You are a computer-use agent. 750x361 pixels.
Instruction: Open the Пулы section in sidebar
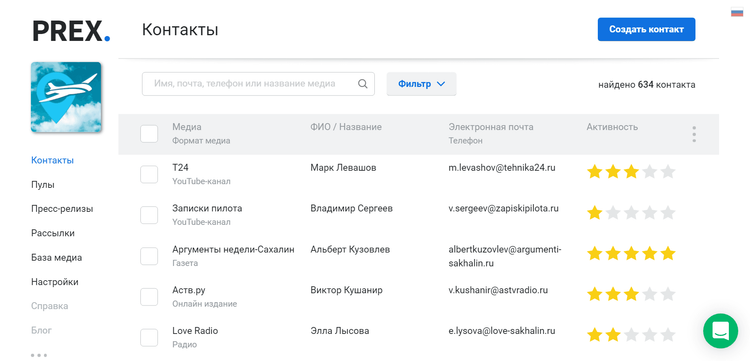click(x=43, y=185)
